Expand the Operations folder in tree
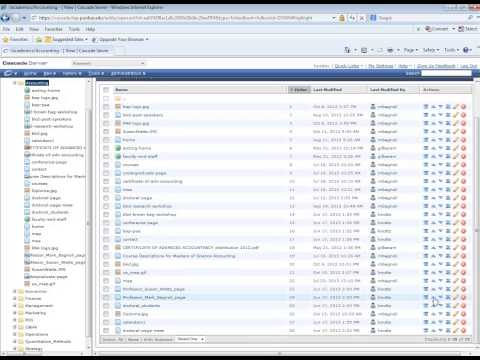Image resolution: width=480 pixels, height=360 pixels. tap(15, 334)
